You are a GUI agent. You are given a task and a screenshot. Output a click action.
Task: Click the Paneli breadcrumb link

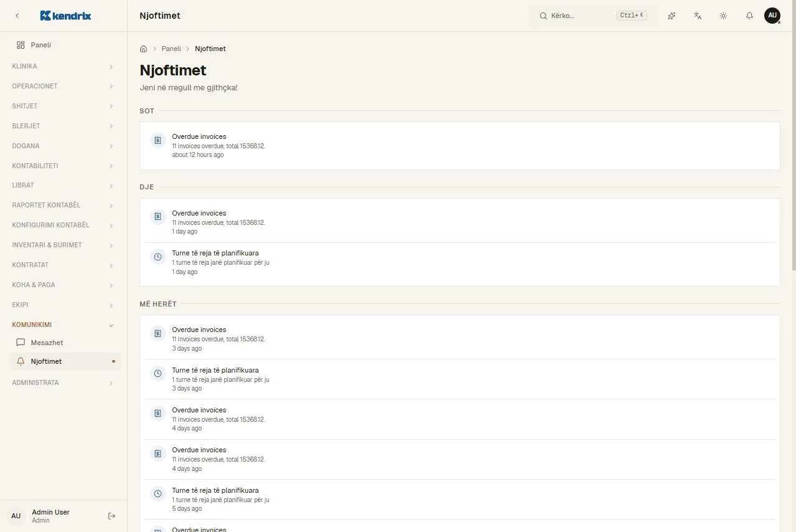pos(171,49)
